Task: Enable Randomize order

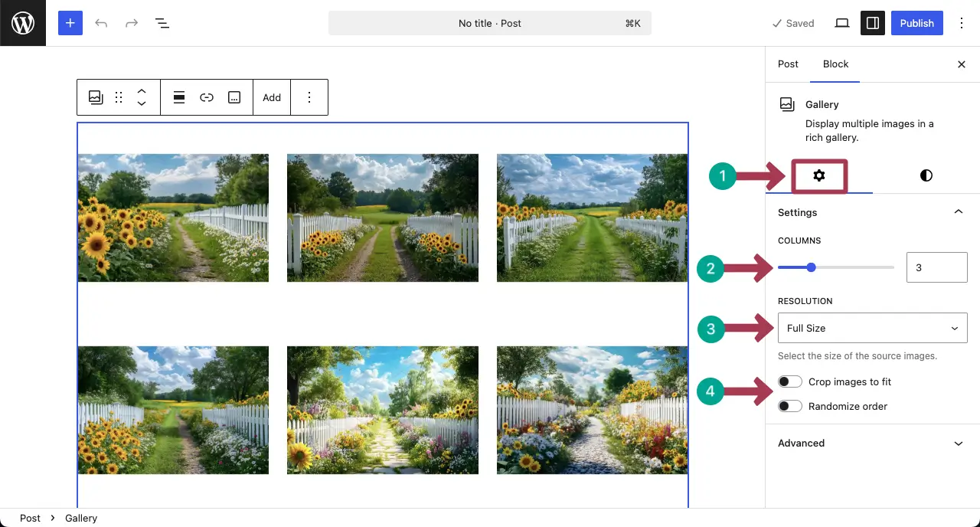Action: click(x=790, y=406)
